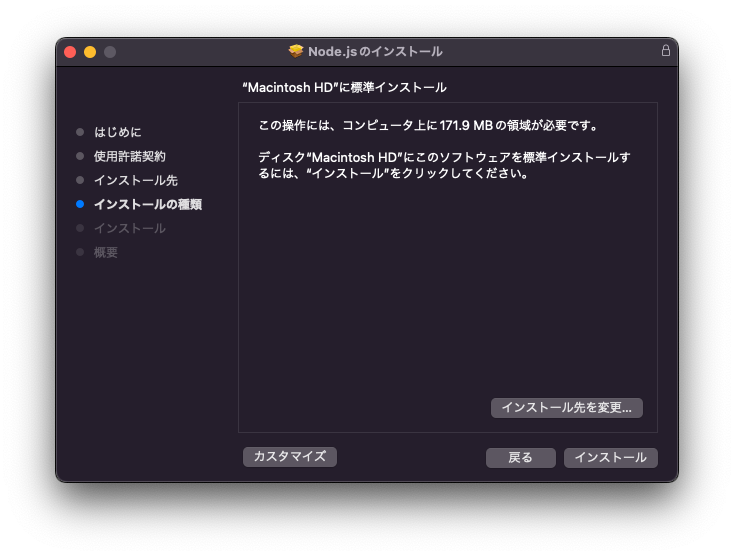This screenshot has height=556, width=734.
Task: Select the インストールの種類 step in sidebar
Action: [x=148, y=205]
